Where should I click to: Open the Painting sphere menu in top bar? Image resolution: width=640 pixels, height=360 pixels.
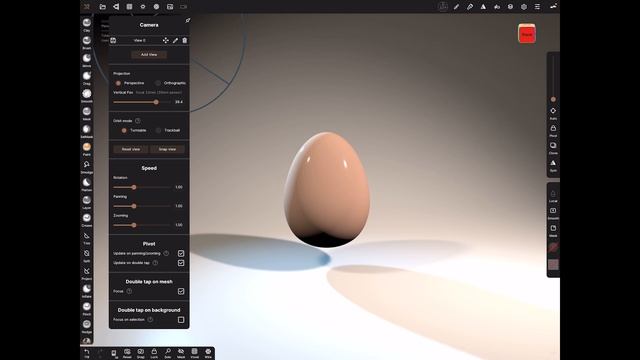(x=470, y=7)
